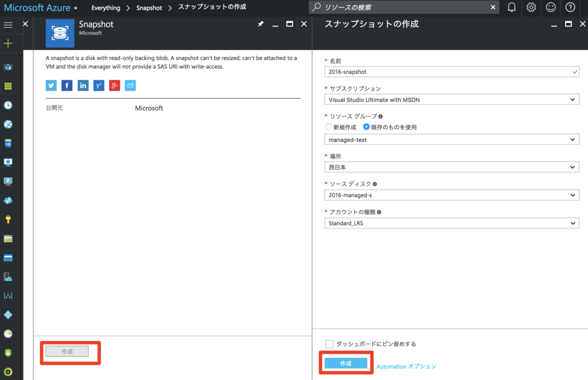Image resolution: width=588 pixels, height=380 pixels.
Task: Open the notifications bell icon
Action: 512,7
